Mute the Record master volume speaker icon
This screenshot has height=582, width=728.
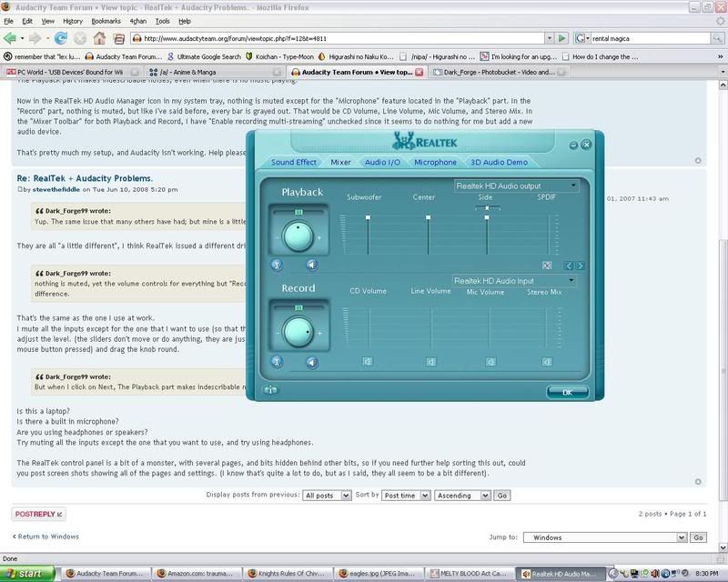311,362
